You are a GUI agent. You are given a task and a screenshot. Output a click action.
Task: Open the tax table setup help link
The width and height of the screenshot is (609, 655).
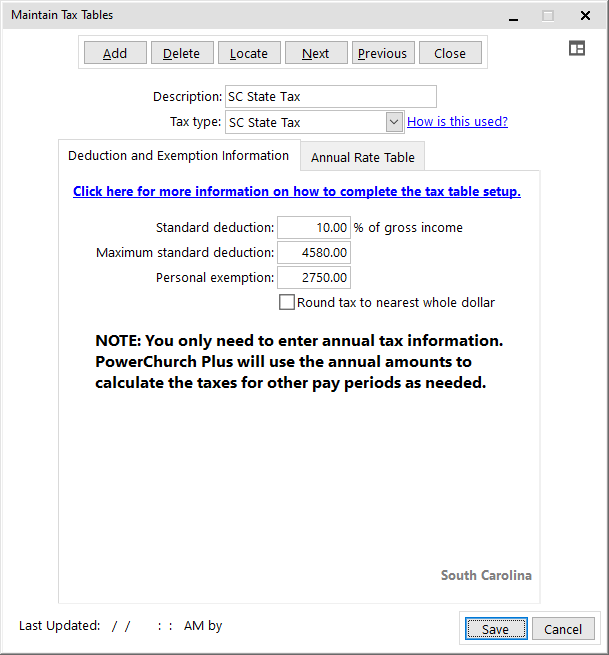coord(296,191)
